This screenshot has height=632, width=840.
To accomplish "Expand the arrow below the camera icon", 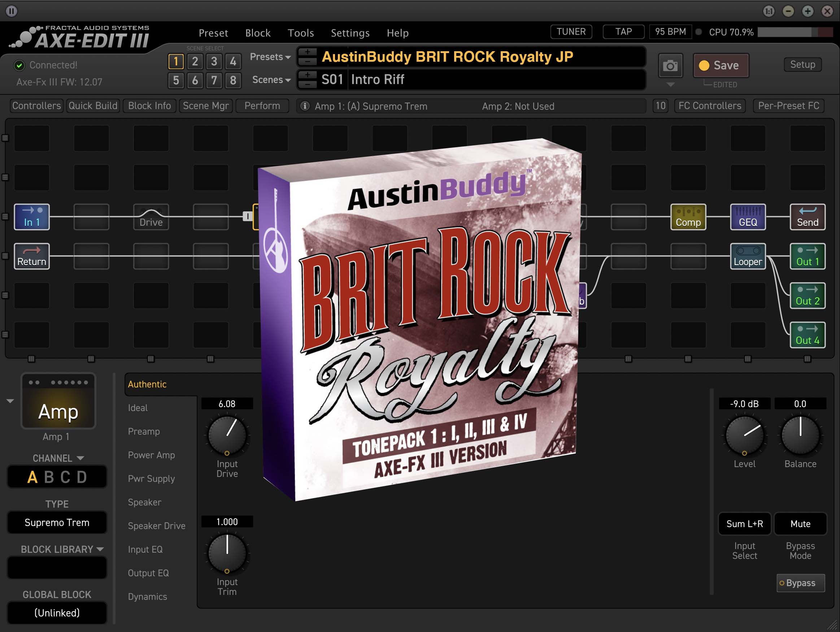I will tap(671, 85).
